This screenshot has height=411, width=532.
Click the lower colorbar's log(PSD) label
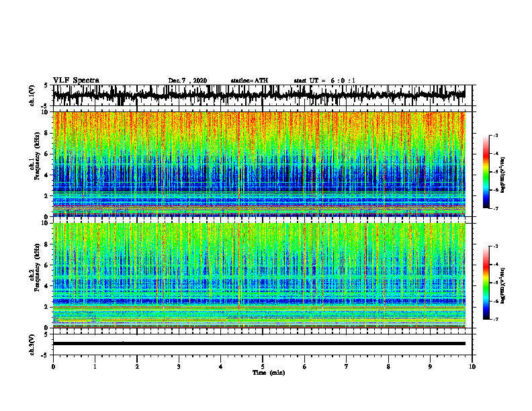(504, 285)
